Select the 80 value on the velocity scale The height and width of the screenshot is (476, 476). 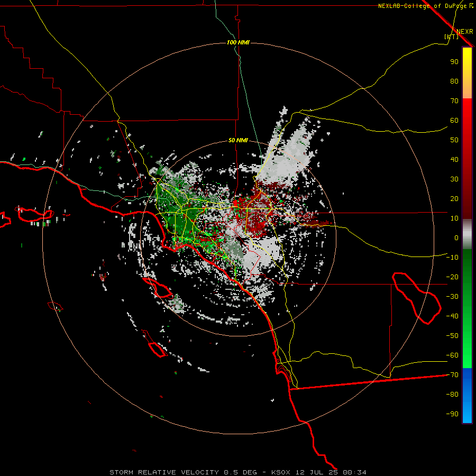click(x=454, y=81)
